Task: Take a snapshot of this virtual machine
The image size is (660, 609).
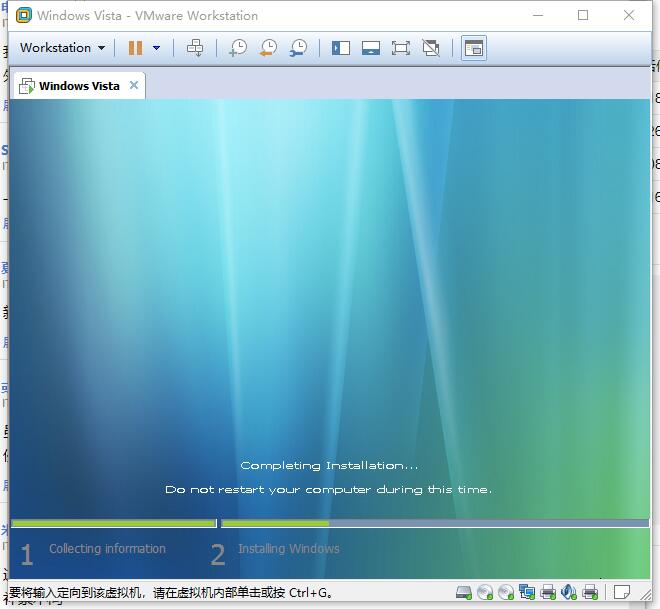Action: [238, 48]
